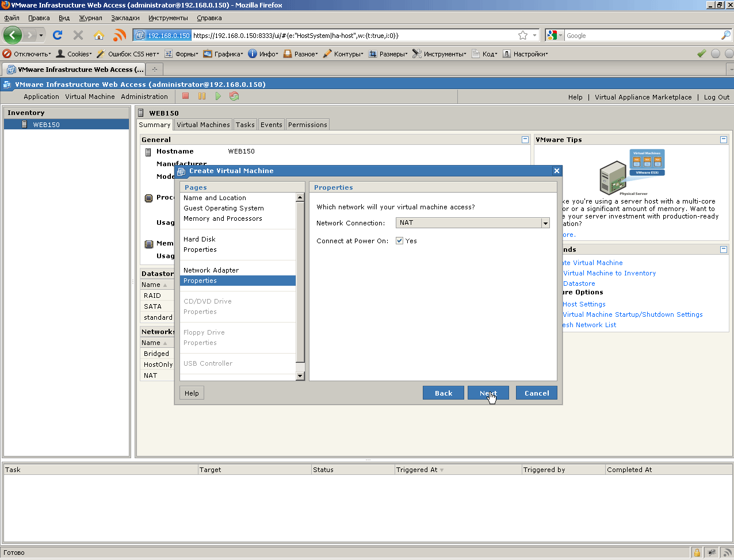
Task: Click the RAID datastore row
Action: pos(158,296)
